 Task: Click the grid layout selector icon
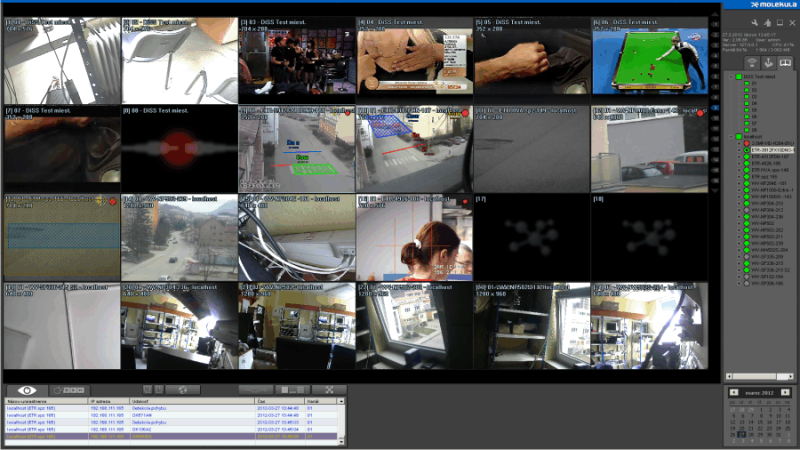coord(292,389)
